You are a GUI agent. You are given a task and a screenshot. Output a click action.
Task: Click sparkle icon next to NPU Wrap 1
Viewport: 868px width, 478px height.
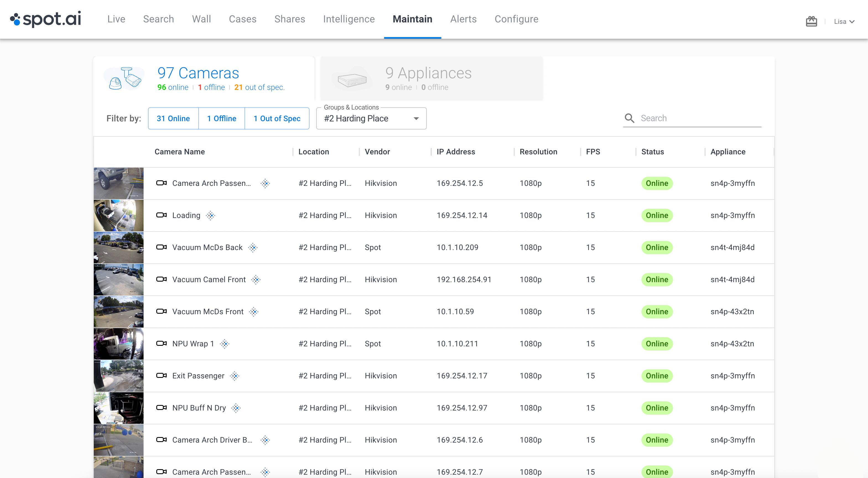coord(224,344)
